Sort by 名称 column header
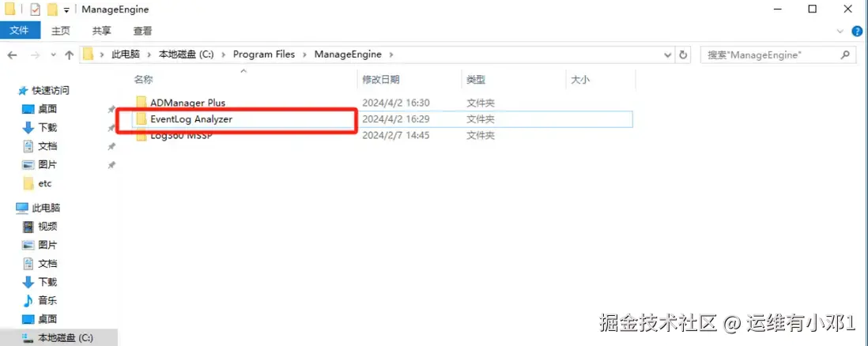This screenshot has height=346, width=868. 143,80
